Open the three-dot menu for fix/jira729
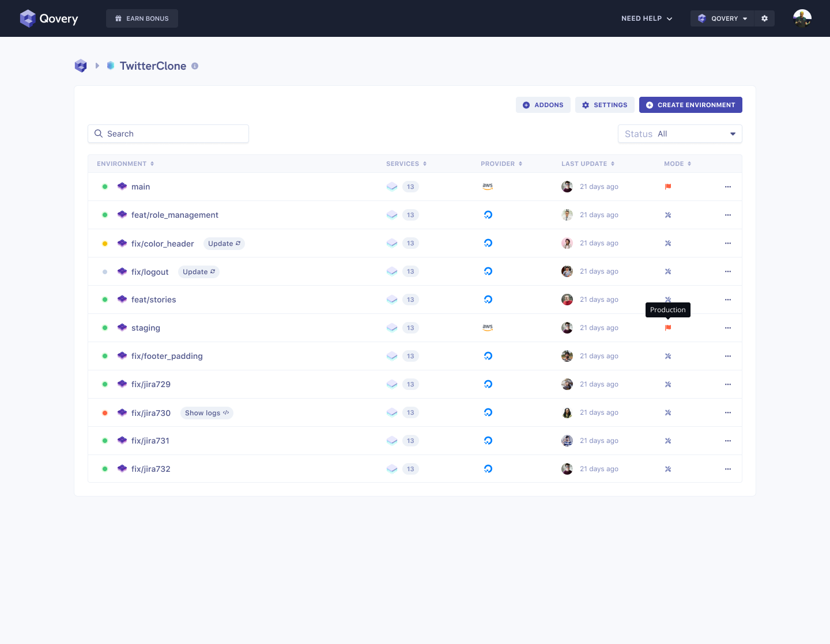Viewport: 830px width, 644px height. coord(728,384)
